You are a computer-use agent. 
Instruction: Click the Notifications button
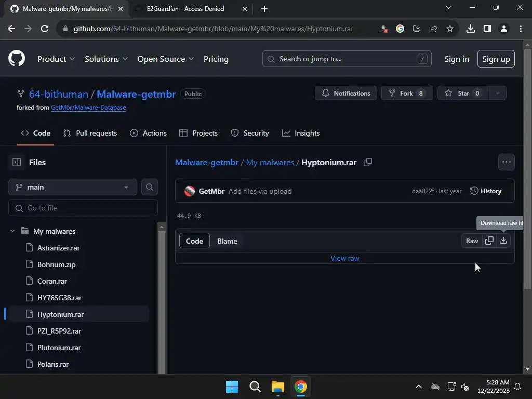[345, 94]
